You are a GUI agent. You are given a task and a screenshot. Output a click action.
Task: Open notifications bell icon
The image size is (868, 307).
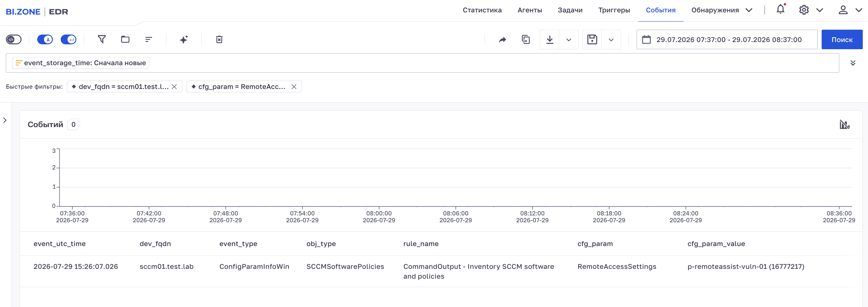coord(781,9)
